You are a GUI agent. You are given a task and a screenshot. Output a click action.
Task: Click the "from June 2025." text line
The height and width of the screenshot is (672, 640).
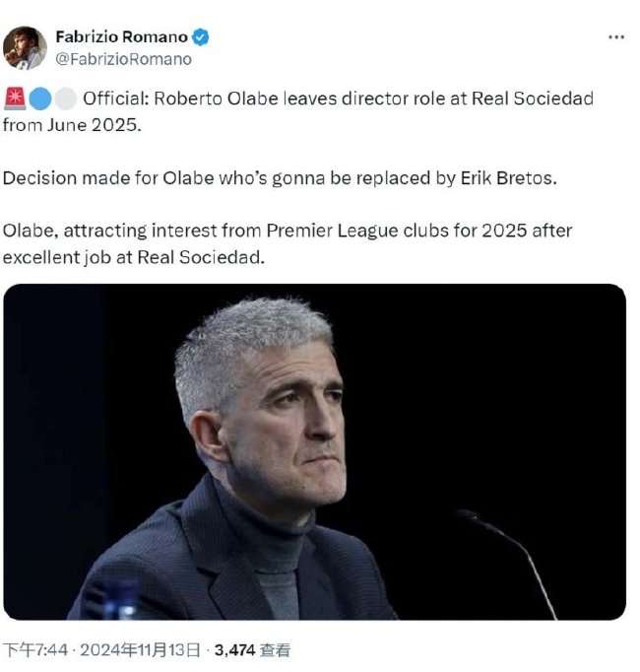(x=72, y=125)
